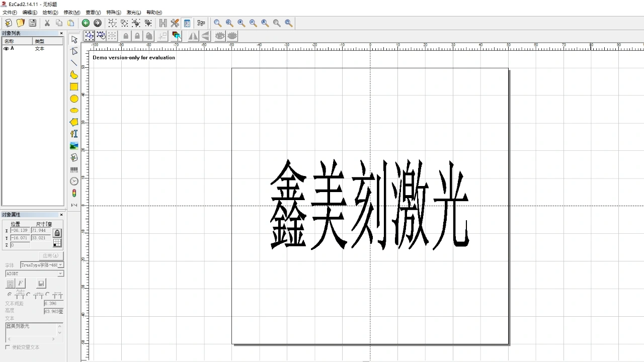Image resolution: width=644 pixels, height=362 pixels.
Task: Save the document with the floppy disk icon
Action: coord(33,23)
